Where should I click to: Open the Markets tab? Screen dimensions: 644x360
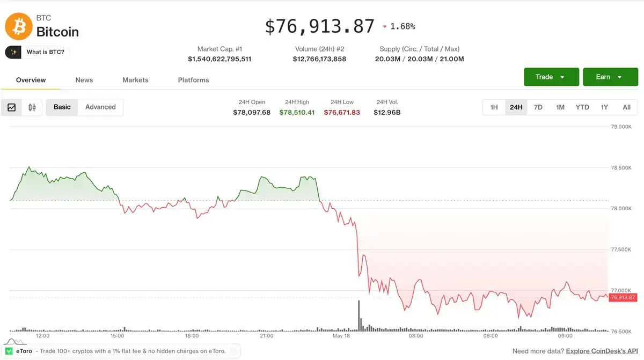[135, 80]
